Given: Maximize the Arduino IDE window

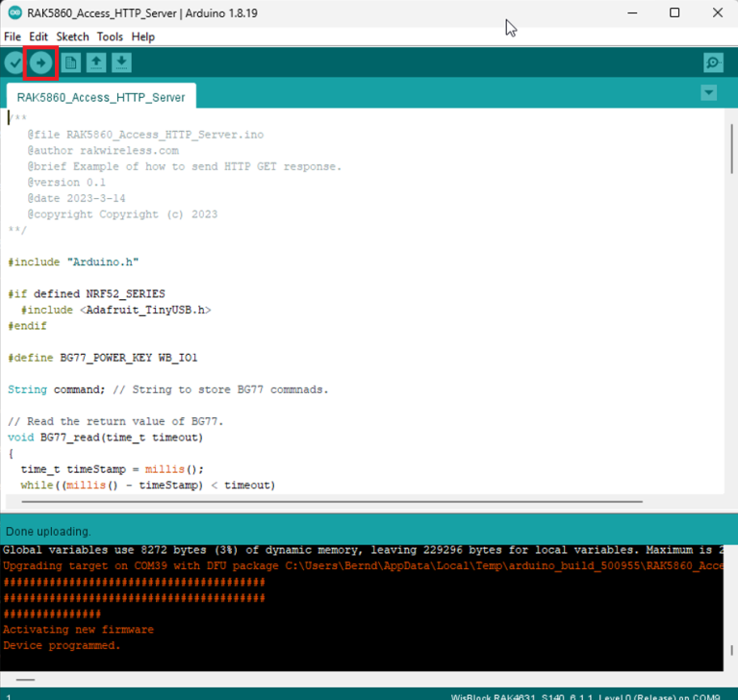Looking at the screenshot, I should [x=674, y=13].
